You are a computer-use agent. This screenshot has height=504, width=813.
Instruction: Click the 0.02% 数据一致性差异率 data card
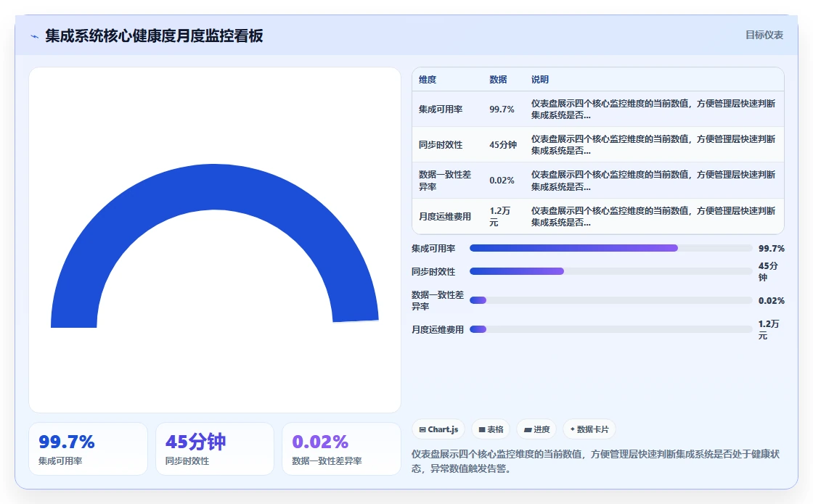tap(341, 449)
